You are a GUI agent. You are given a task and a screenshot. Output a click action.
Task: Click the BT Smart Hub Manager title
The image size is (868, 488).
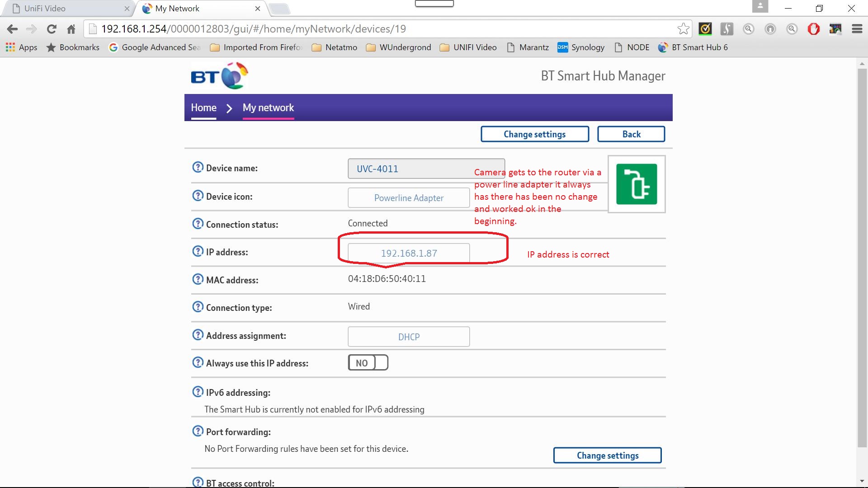[x=603, y=76]
